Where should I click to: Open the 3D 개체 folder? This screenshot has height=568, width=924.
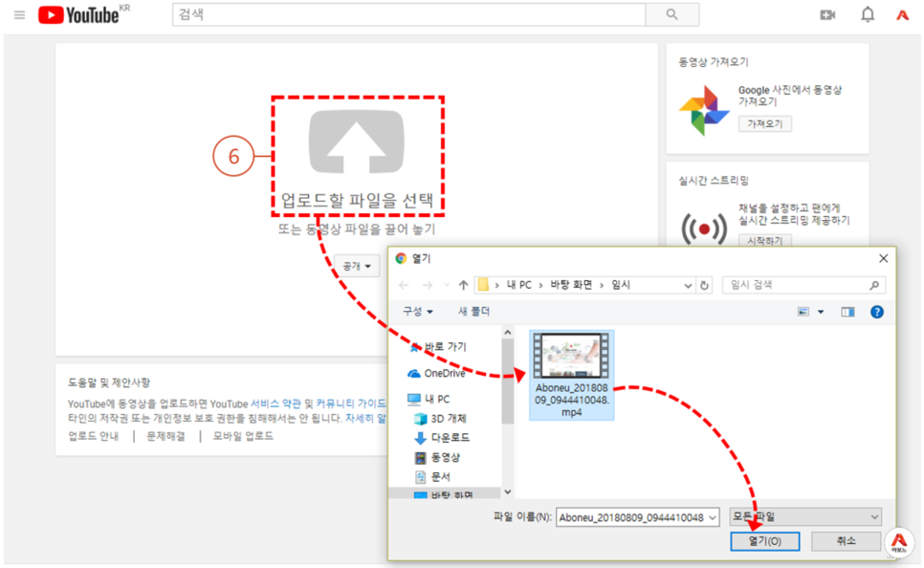pyautogui.click(x=440, y=418)
